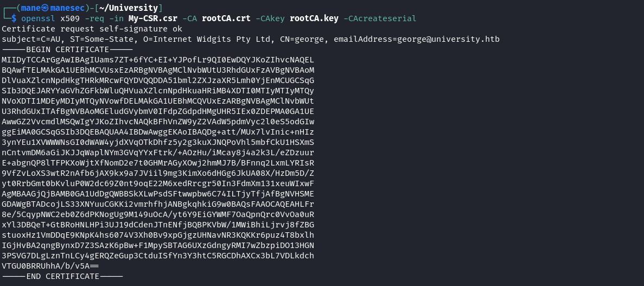The height and width of the screenshot is (286, 644).
Task: Click the rootCA.crt filename
Action: tap(226, 18)
